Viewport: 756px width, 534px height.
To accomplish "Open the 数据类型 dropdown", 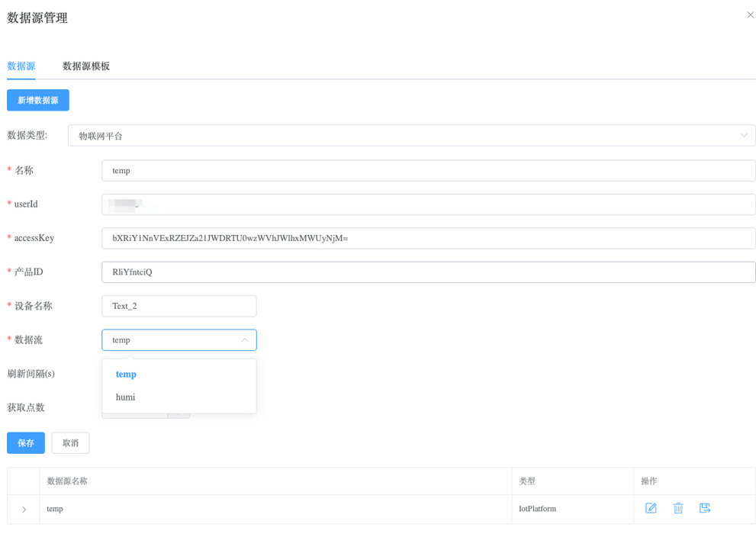I will [412, 136].
